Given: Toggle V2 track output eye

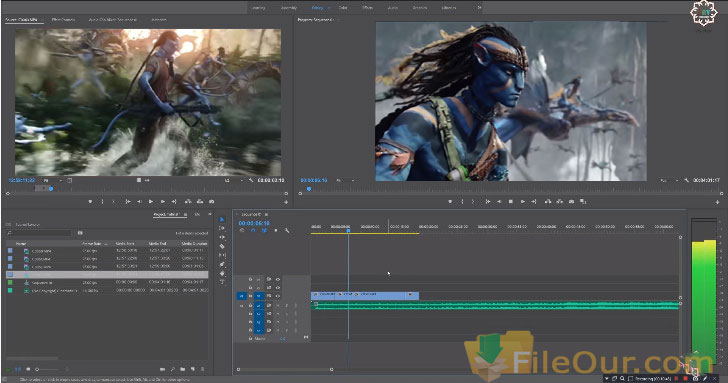Looking at the screenshot, I should tap(278, 288).
